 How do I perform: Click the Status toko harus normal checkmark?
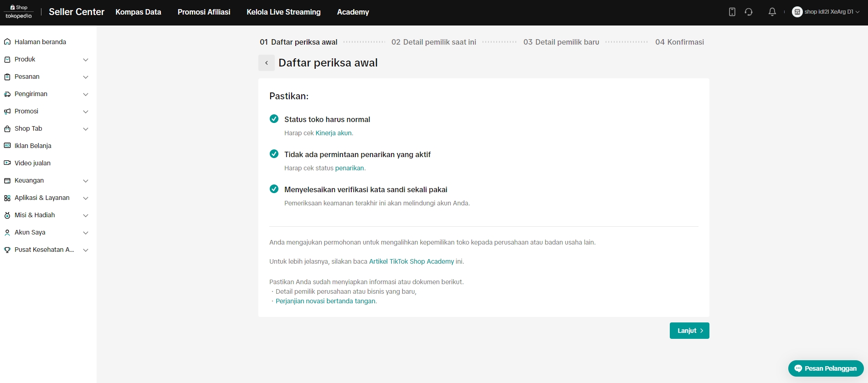[x=274, y=119]
